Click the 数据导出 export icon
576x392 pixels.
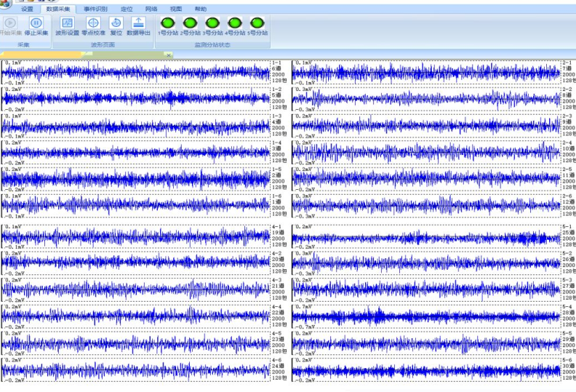click(138, 23)
